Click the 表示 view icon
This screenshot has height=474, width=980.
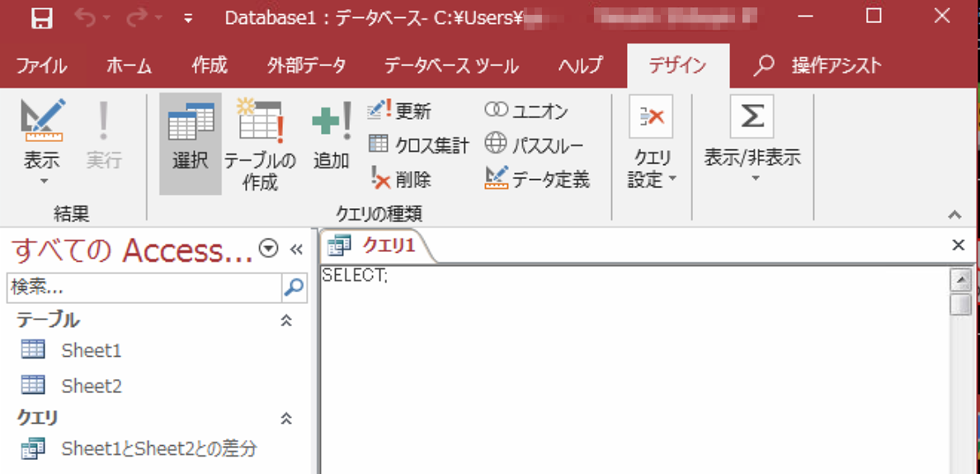43,120
